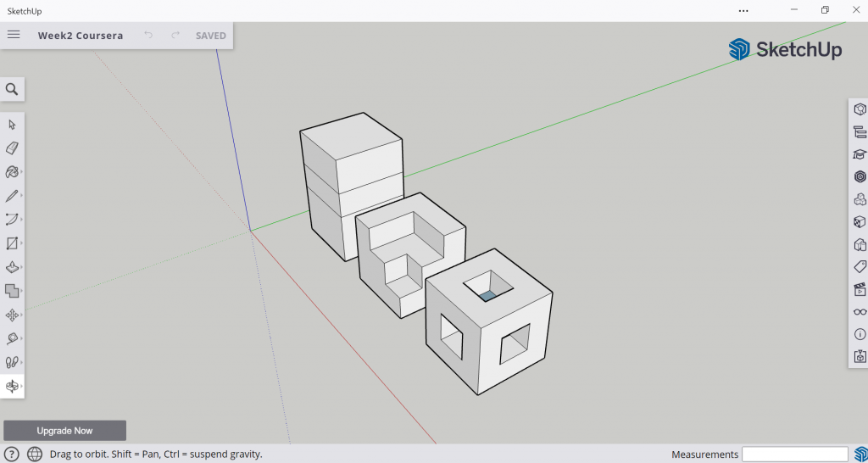Open the Display glasses panel
The width and height of the screenshot is (868, 463).
point(860,312)
